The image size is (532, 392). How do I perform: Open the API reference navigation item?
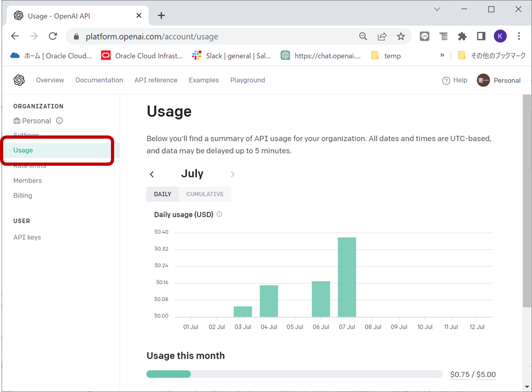click(x=156, y=80)
